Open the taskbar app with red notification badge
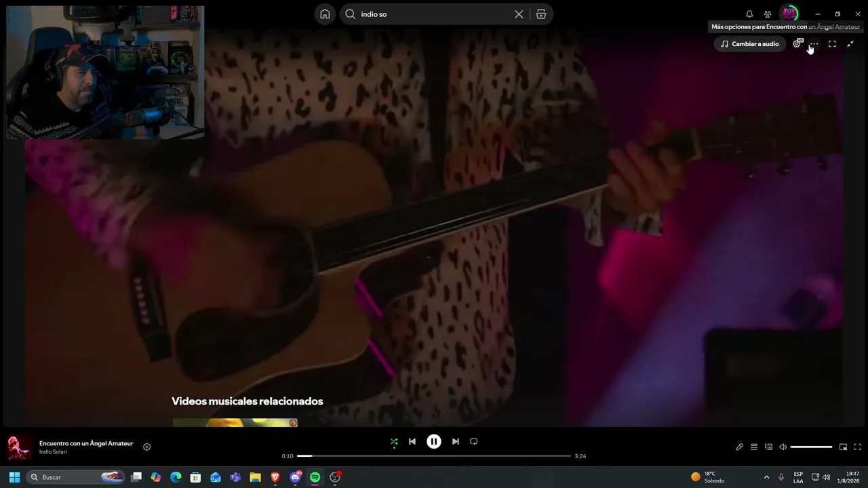Image resolution: width=868 pixels, height=488 pixels. coord(335,477)
